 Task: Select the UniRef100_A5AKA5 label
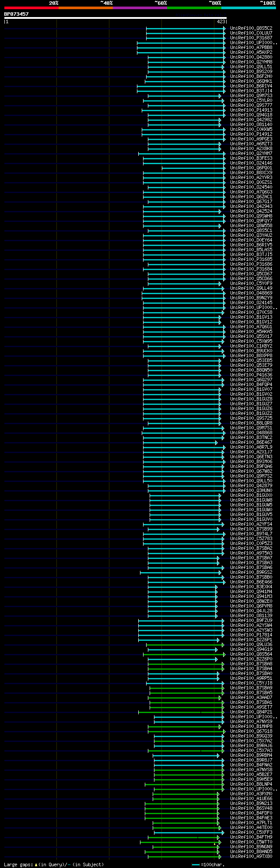[251, 331]
